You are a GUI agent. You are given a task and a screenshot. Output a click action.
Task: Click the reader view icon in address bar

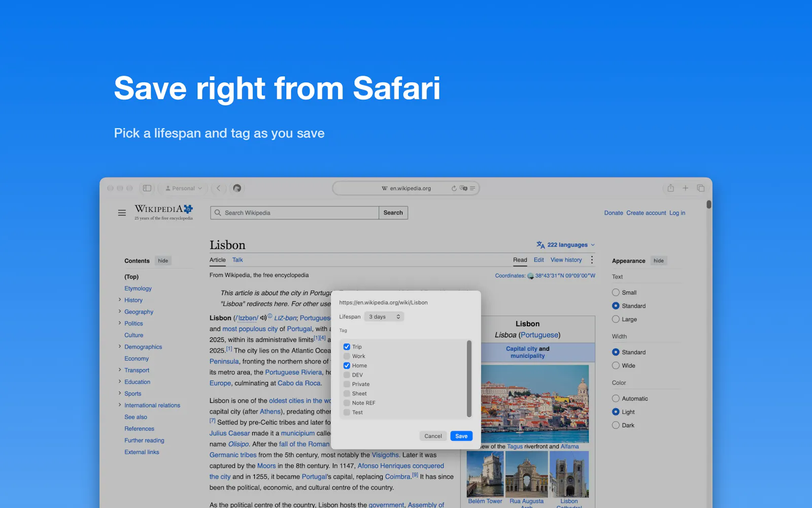[x=472, y=188]
